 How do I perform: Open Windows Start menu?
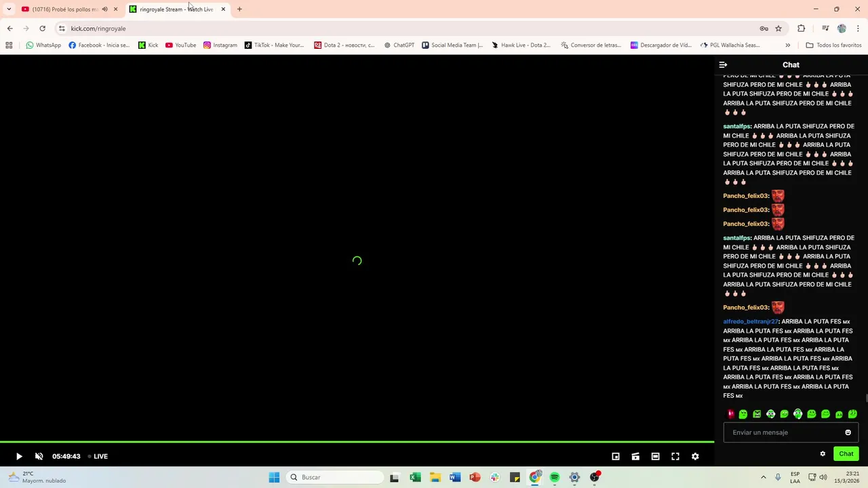(274, 477)
